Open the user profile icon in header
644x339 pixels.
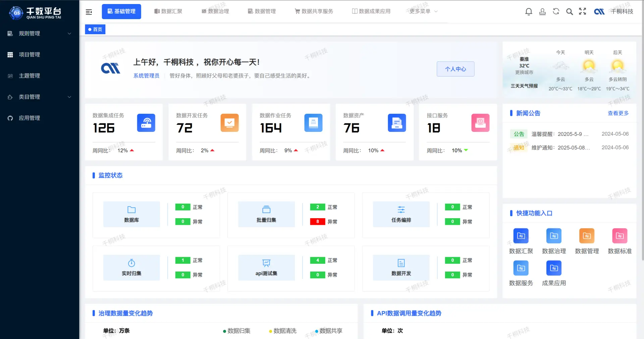click(x=542, y=11)
